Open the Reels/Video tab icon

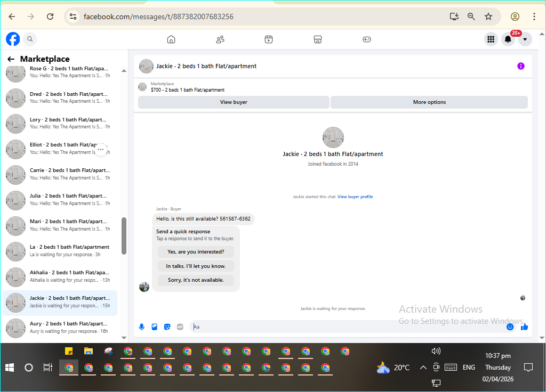click(x=269, y=39)
